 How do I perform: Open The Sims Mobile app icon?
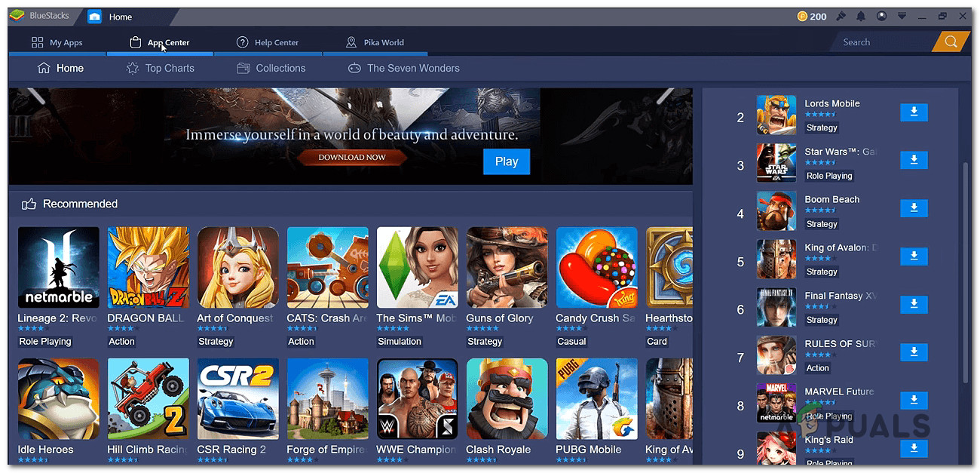coord(418,268)
